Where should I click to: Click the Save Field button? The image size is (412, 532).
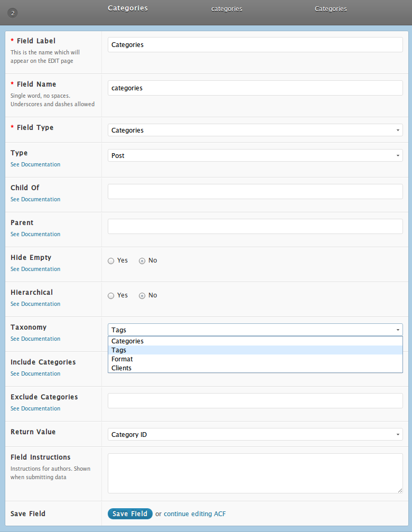pos(130,514)
